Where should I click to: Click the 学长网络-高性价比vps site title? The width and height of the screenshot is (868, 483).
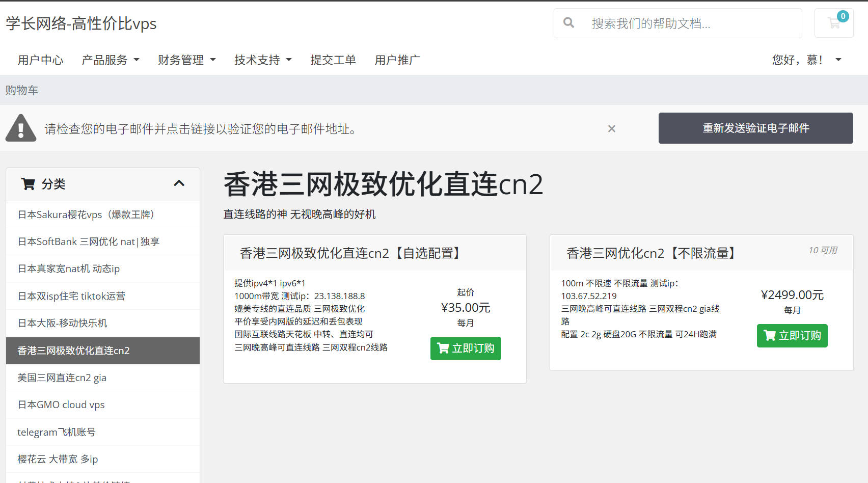[81, 23]
